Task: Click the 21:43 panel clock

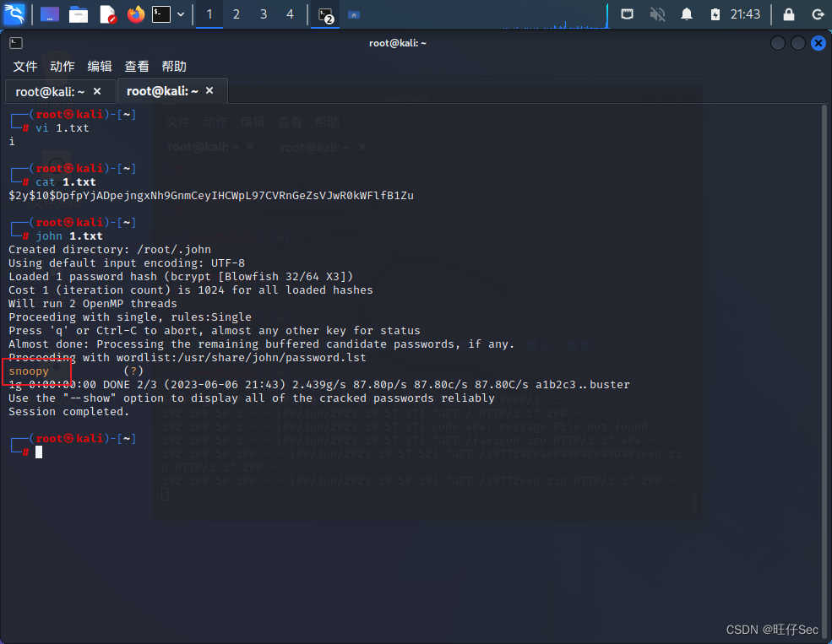Action: [x=745, y=14]
